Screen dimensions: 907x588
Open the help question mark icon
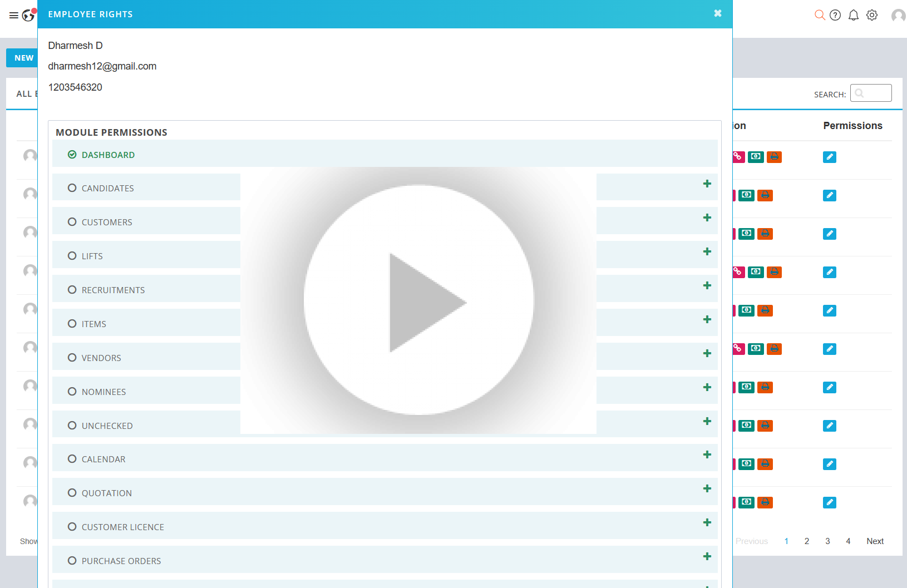835,15
